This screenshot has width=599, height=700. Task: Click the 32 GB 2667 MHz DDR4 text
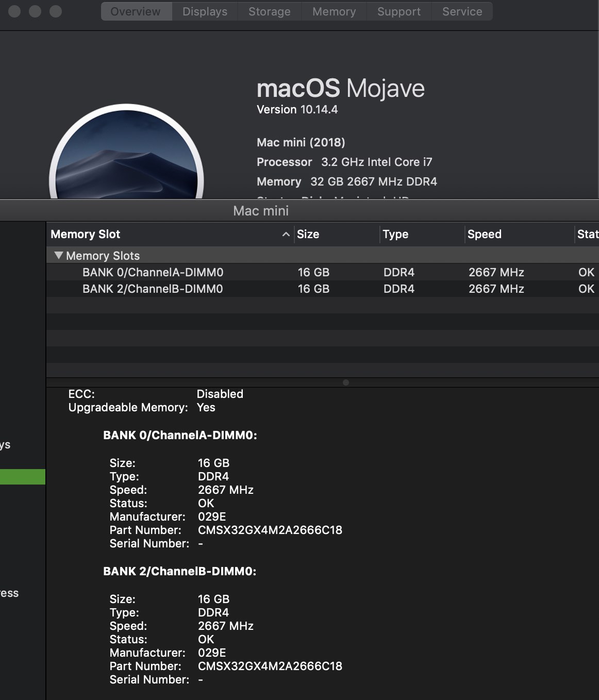[x=374, y=181]
